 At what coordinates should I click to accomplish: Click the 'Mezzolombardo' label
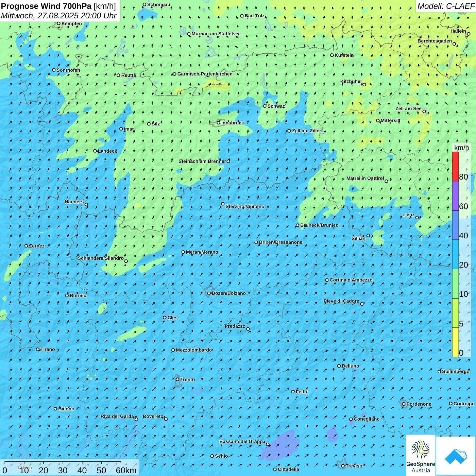(194, 350)
